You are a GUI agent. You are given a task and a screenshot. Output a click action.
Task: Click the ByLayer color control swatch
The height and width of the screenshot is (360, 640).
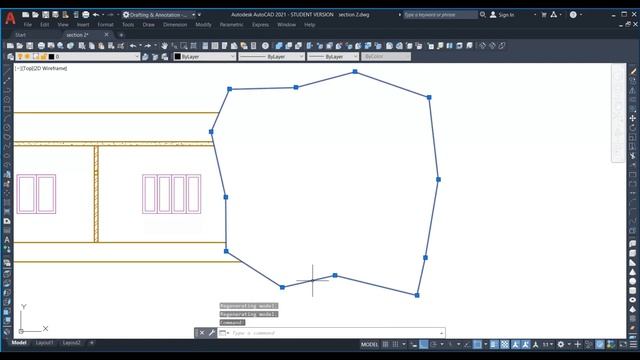point(178,57)
